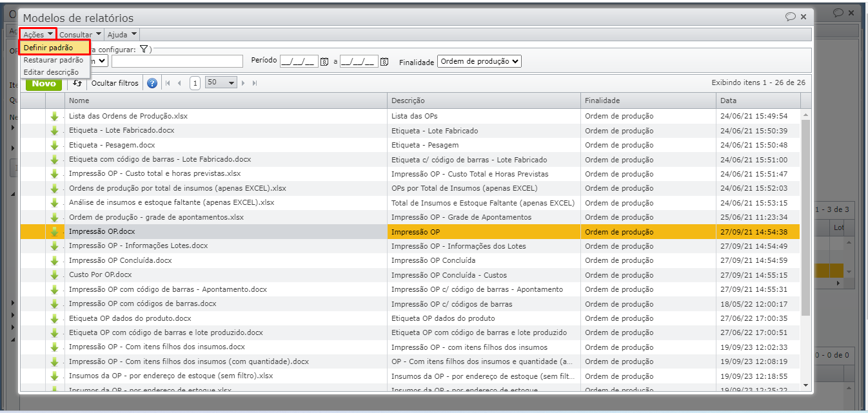Click the filter funnel icon
Viewport: 868px width, 413px height.
tap(144, 49)
